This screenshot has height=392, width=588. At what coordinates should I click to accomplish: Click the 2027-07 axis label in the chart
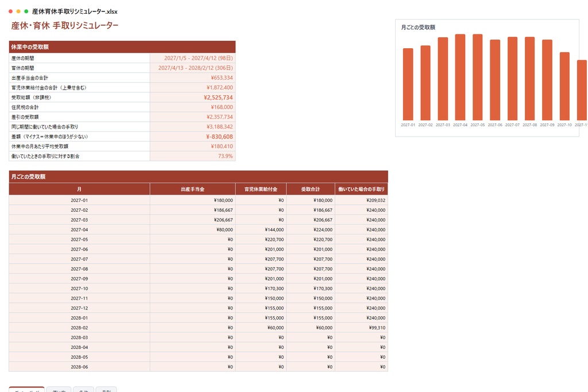pos(512,125)
